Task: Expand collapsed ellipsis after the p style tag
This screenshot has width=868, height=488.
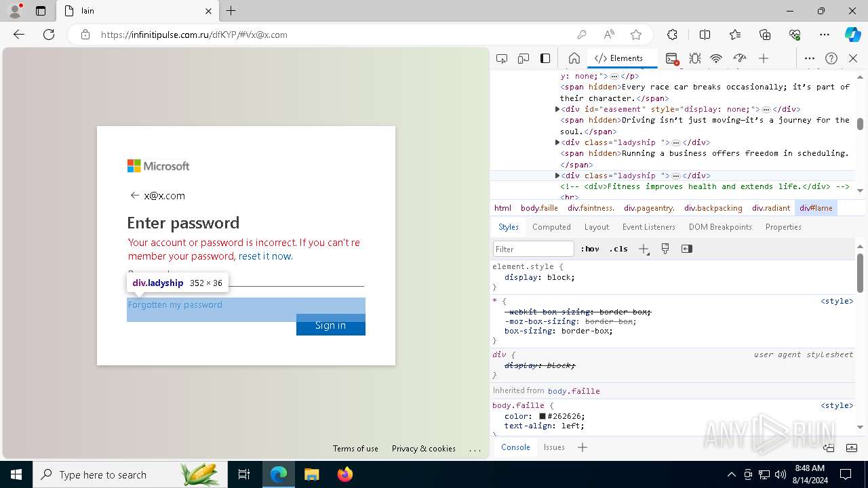Action: (x=614, y=77)
